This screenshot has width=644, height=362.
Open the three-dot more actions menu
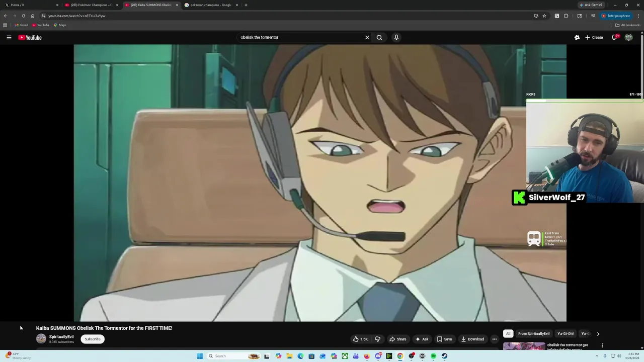tap(495, 339)
